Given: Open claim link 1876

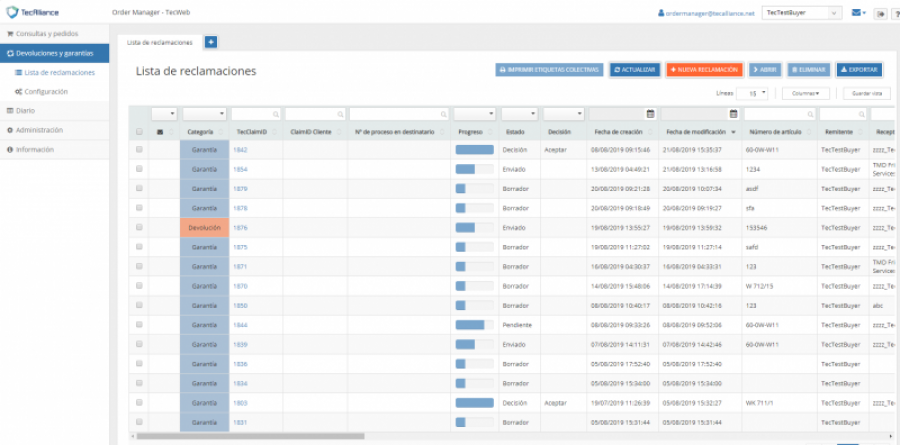Looking at the screenshot, I should click(240, 228).
